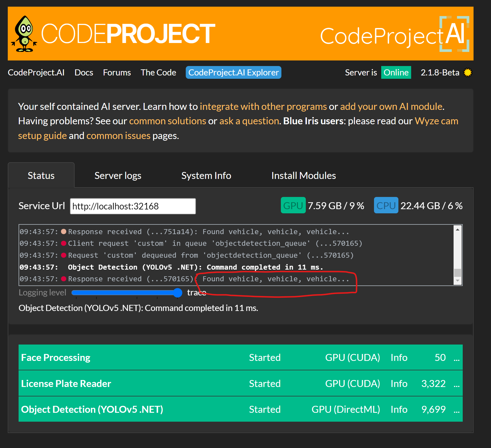Open Face Processing ellipsis menu
This screenshot has width=491, height=448.
(x=456, y=358)
